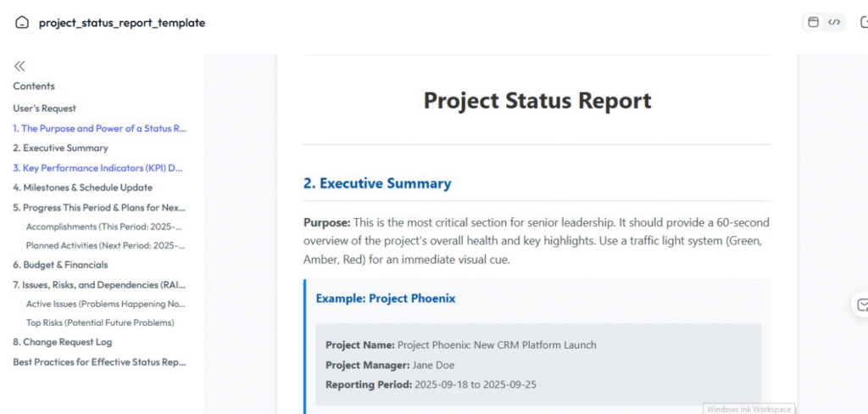Open Accomplishments (This Period) sub-item

tap(104, 227)
